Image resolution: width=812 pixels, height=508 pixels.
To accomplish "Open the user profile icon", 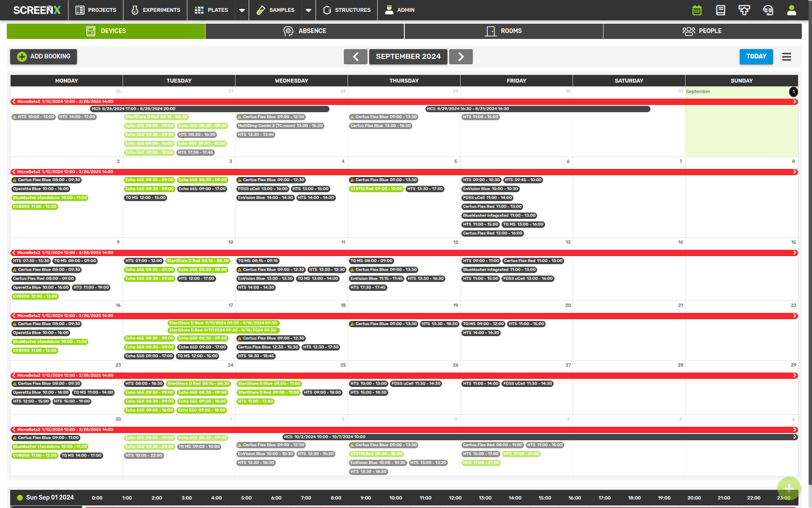I will click(x=792, y=10).
